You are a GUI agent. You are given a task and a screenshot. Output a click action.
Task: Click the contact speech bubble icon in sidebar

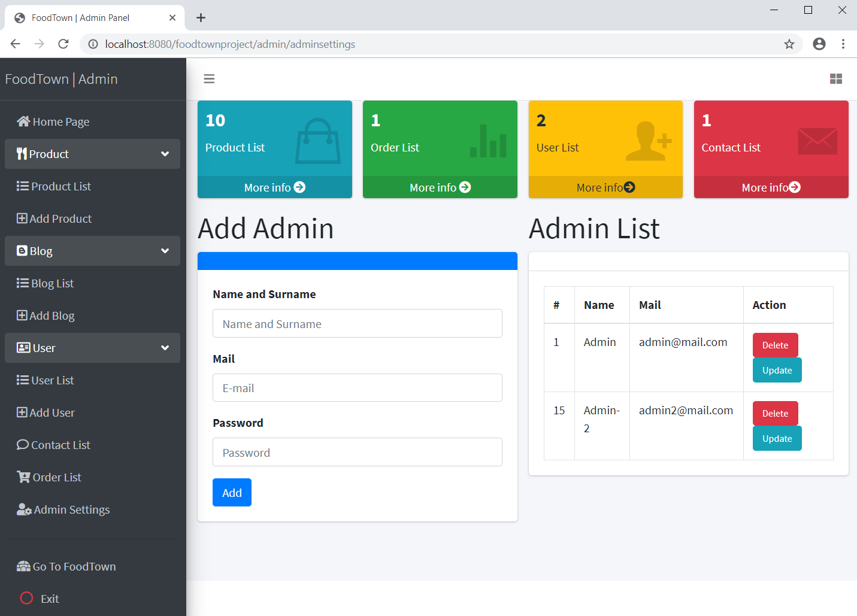pos(22,444)
